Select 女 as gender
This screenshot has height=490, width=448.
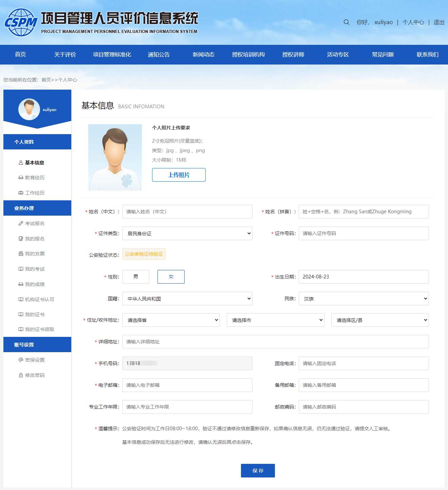point(171,277)
